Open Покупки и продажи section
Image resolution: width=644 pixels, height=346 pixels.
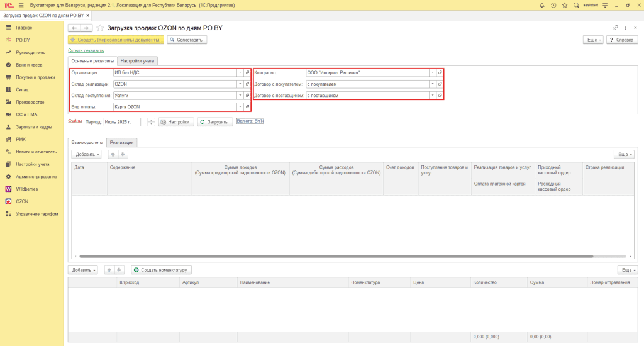tap(35, 77)
